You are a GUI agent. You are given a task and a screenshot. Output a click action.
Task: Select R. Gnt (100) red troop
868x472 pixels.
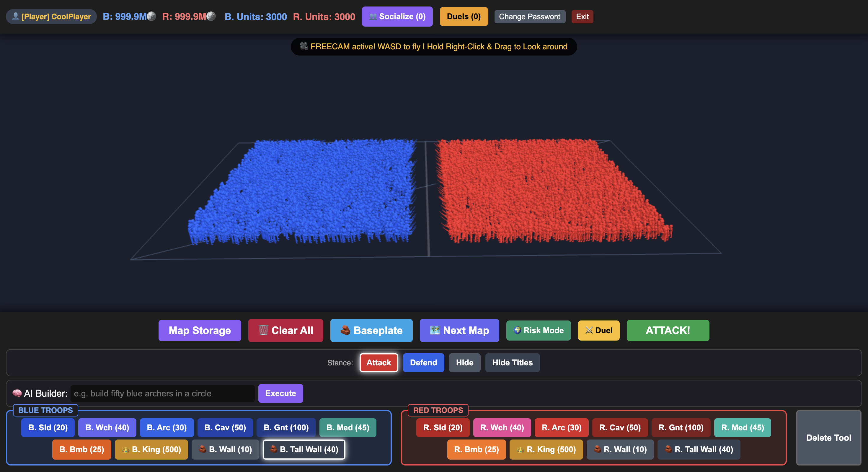(681, 427)
